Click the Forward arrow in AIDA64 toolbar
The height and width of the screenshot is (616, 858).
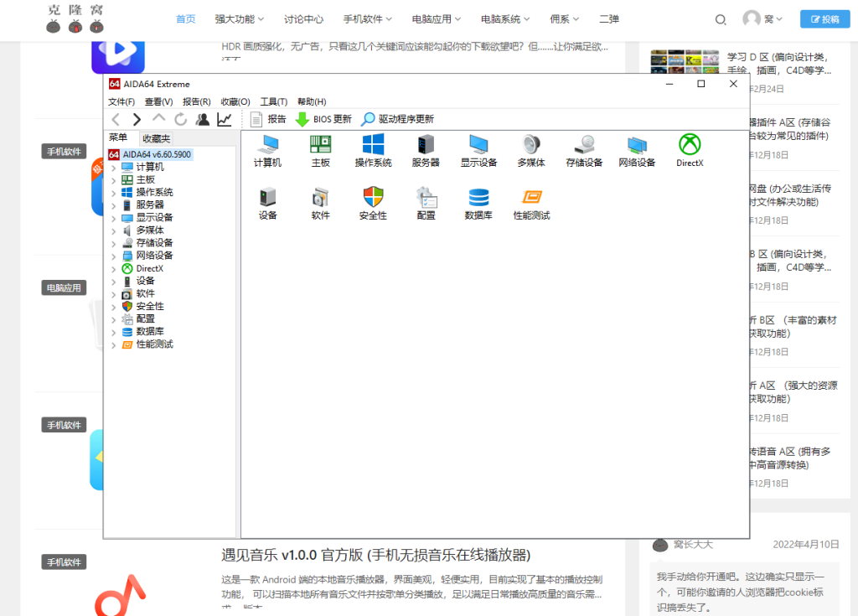point(137,119)
